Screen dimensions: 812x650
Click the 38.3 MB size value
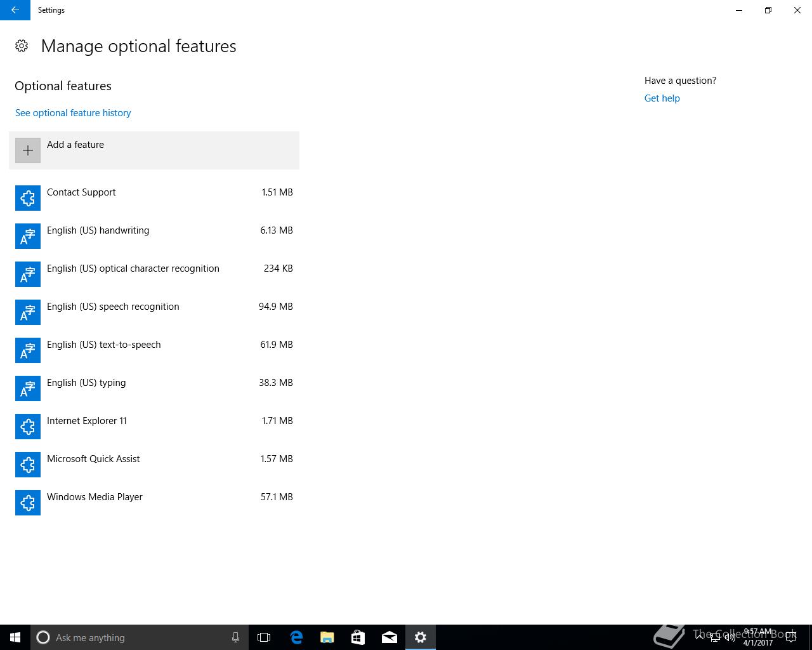(x=276, y=383)
